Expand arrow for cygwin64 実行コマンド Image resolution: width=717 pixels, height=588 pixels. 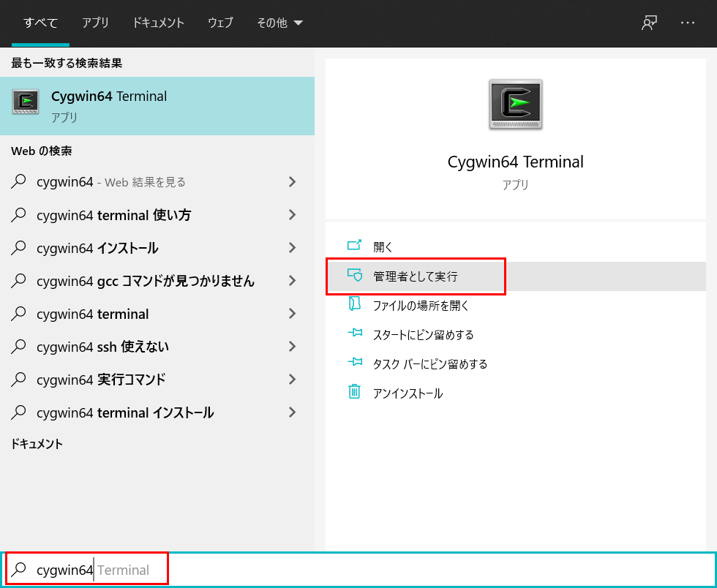pyautogui.click(x=292, y=380)
